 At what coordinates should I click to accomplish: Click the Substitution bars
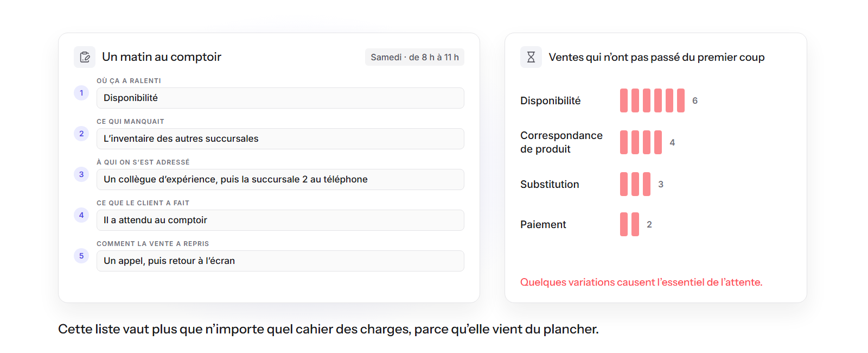[x=635, y=184]
